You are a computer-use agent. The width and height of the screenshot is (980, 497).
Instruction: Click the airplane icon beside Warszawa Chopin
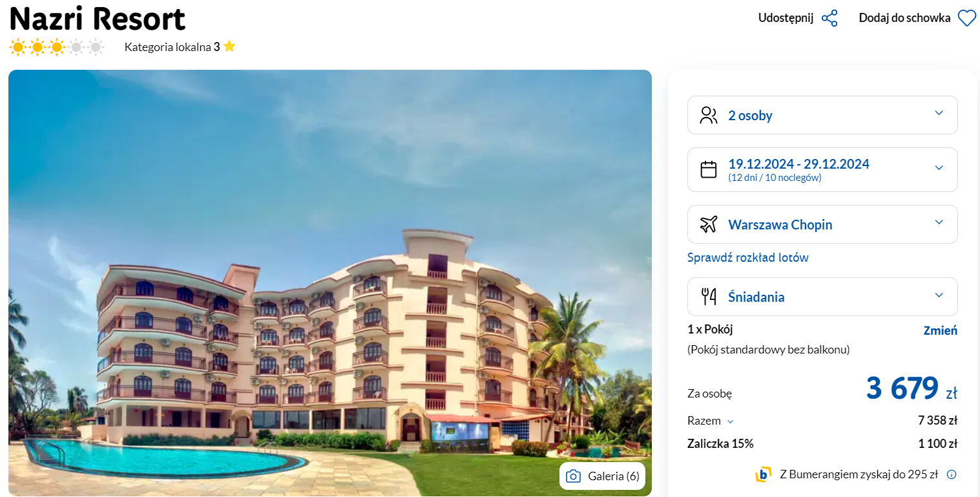pyautogui.click(x=709, y=225)
